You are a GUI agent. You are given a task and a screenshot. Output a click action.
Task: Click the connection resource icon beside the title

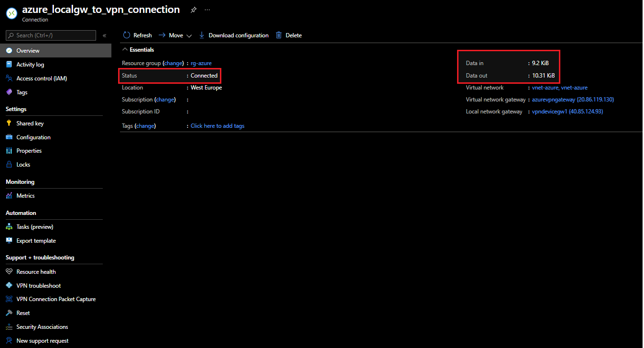click(x=11, y=13)
